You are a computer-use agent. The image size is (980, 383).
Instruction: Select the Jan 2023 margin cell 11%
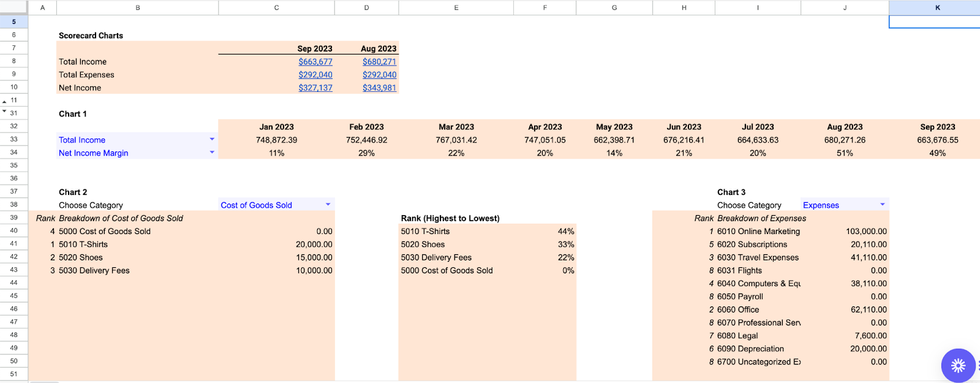tap(276, 153)
